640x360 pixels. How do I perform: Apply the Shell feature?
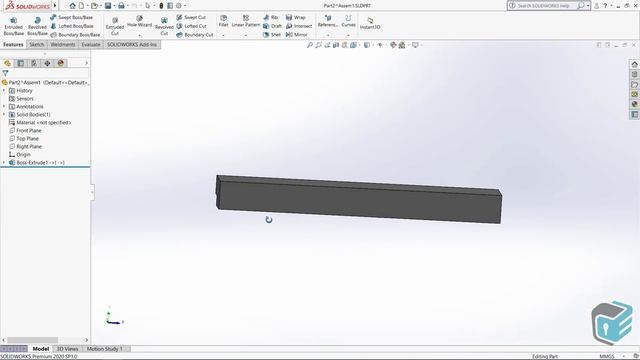coord(272,35)
